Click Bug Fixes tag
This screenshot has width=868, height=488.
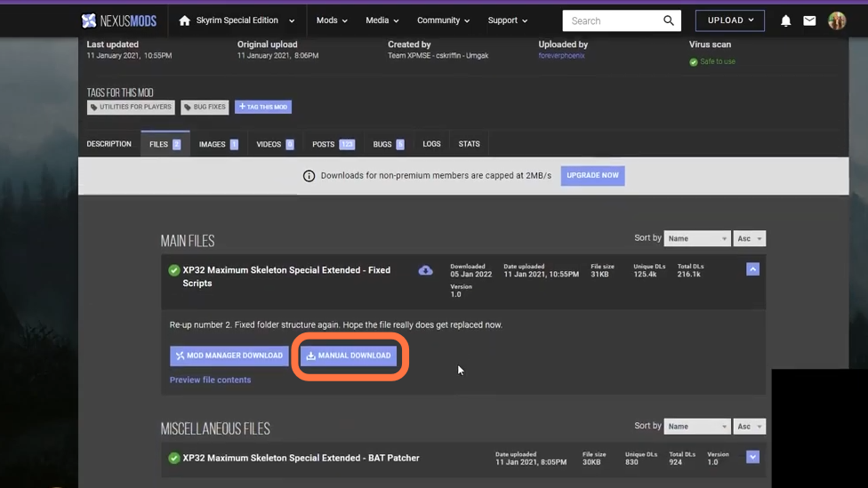click(x=205, y=107)
